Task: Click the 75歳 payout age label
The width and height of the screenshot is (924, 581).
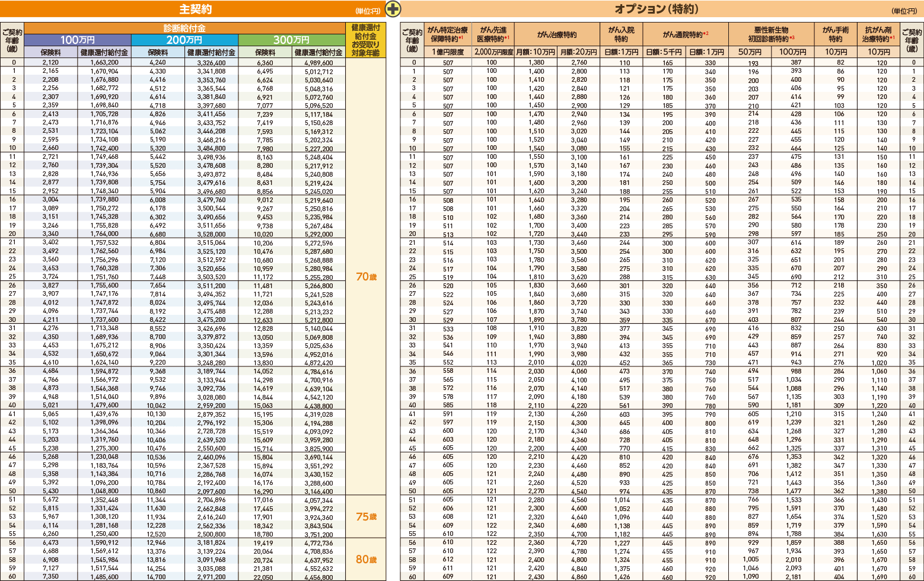Action: 365,517
